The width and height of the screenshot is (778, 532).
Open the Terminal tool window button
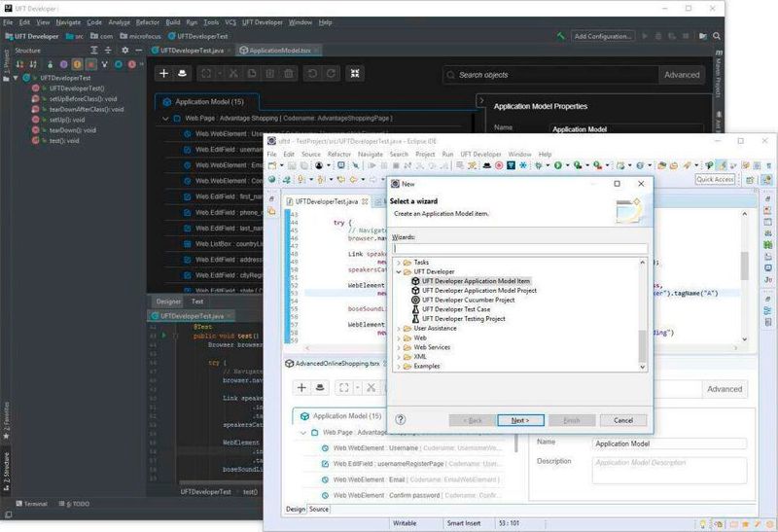click(31, 504)
